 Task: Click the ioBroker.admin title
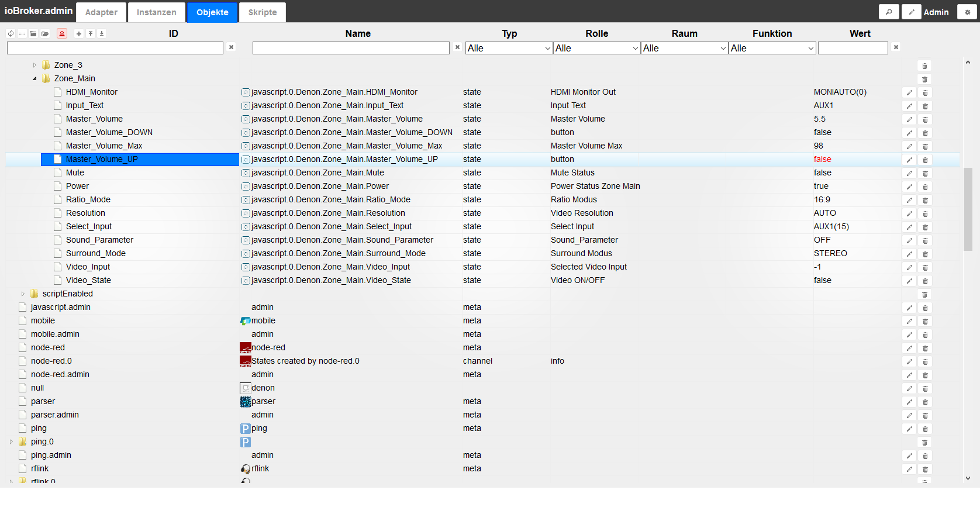click(x=39, y=11)
